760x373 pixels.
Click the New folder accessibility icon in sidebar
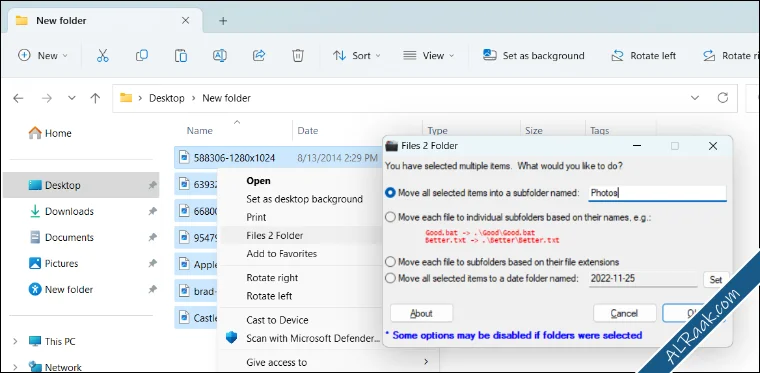(x=35, y=290)
